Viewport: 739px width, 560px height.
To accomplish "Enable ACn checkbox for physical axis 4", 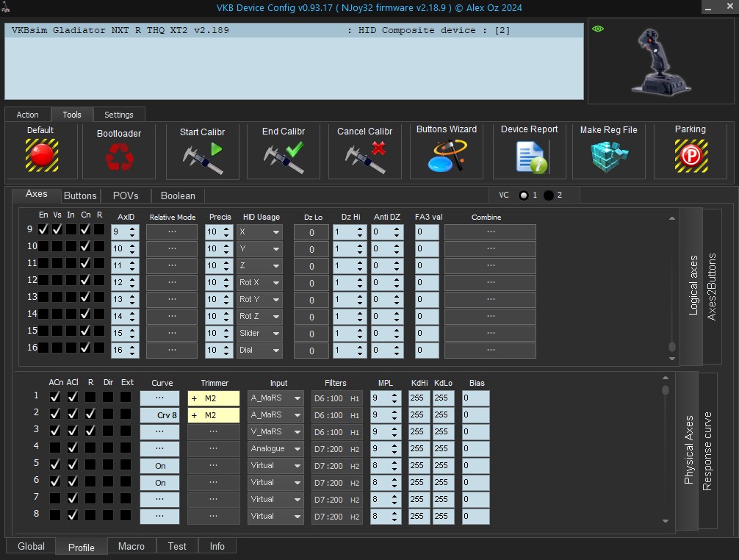I will pyautogui.click(x=55, y=448).
